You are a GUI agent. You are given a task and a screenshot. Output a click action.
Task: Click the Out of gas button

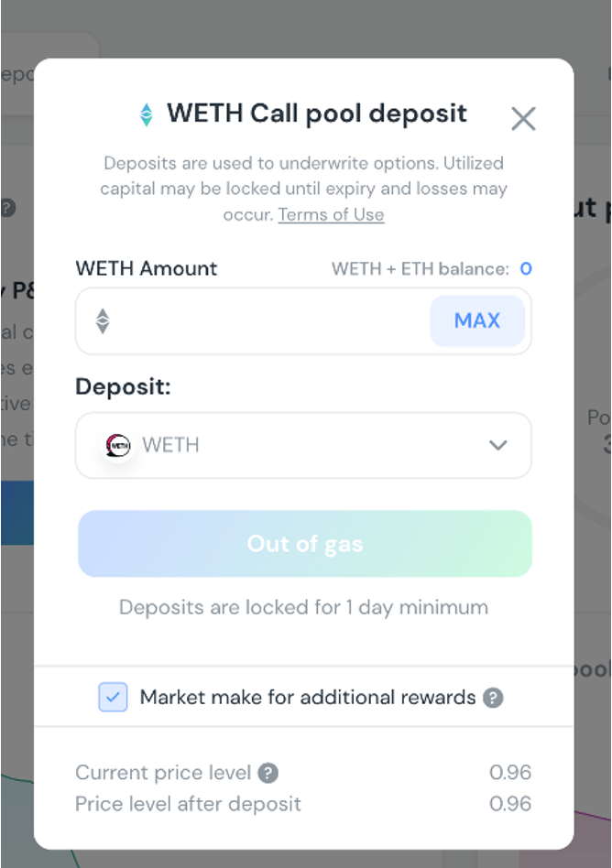pos(304,544)
